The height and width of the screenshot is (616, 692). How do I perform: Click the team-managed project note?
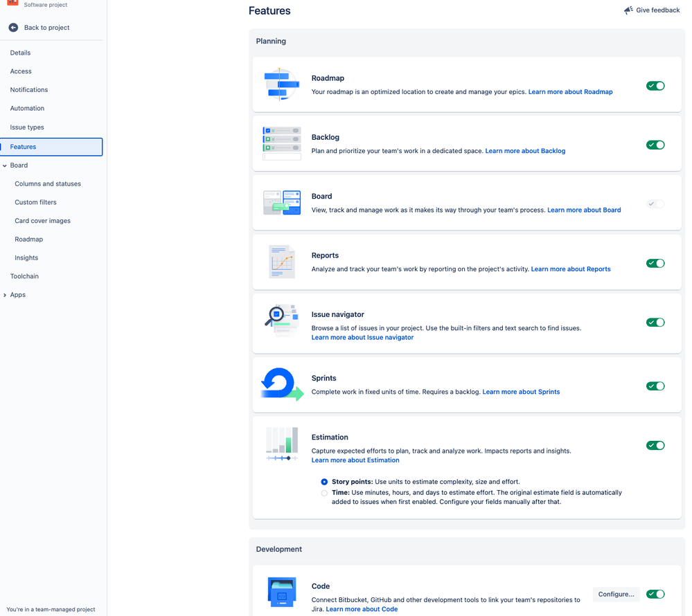coord(51,609)
